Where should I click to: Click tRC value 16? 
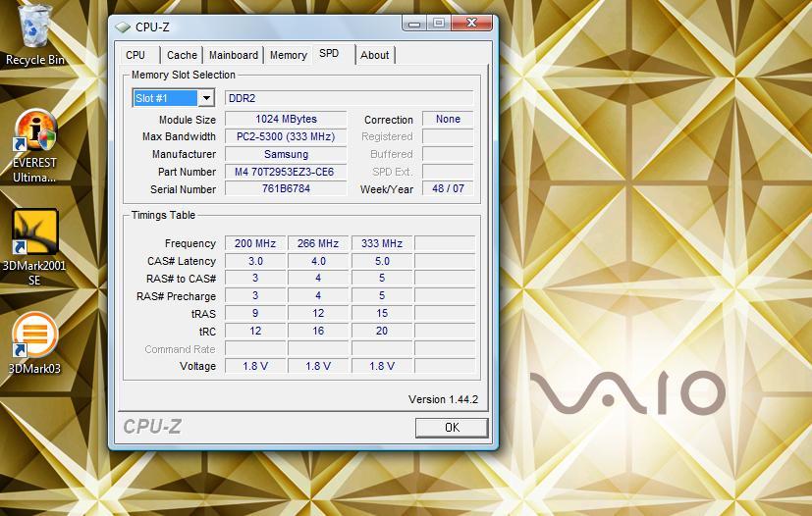(x=318, y=331)
